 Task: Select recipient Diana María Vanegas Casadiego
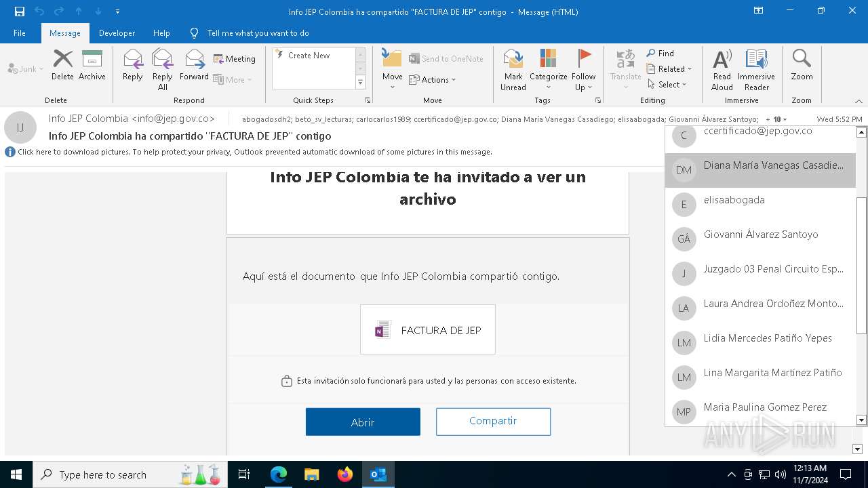[x=760, y=169]
